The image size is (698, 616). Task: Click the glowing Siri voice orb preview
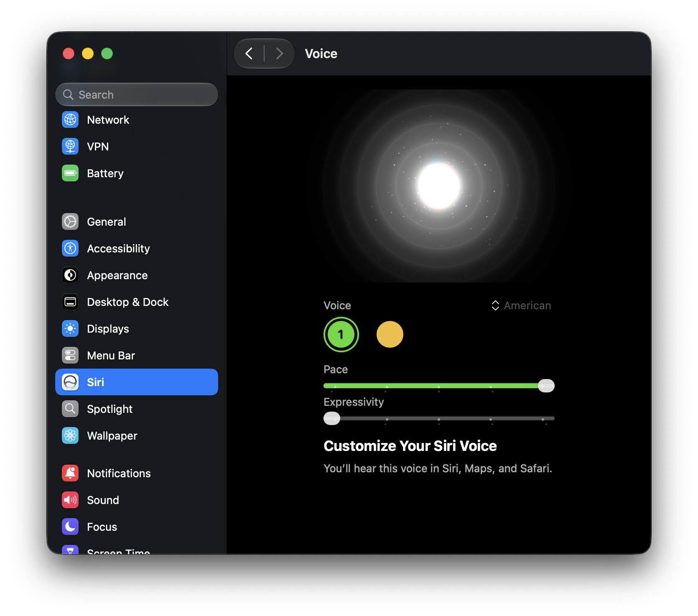click(x=439, y=186)
